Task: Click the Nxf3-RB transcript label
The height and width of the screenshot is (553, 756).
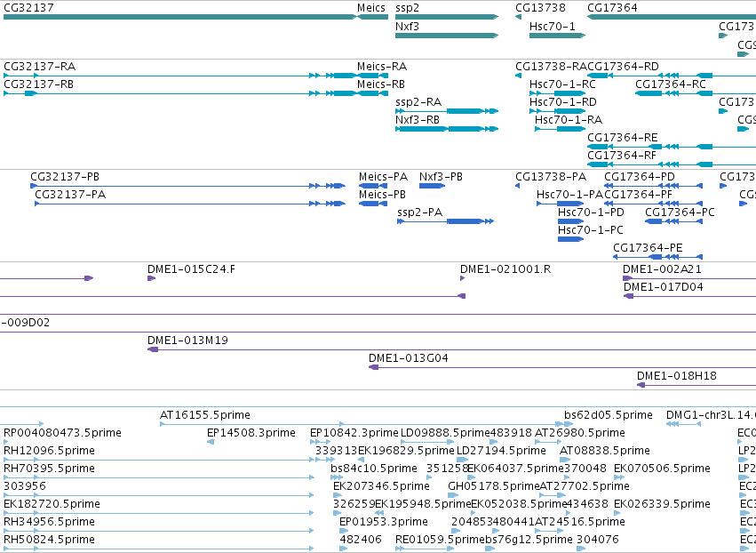Action: click(x=417, y=120)
